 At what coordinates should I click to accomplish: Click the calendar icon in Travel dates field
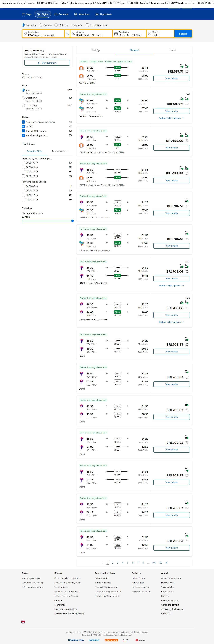click(116, 34)
